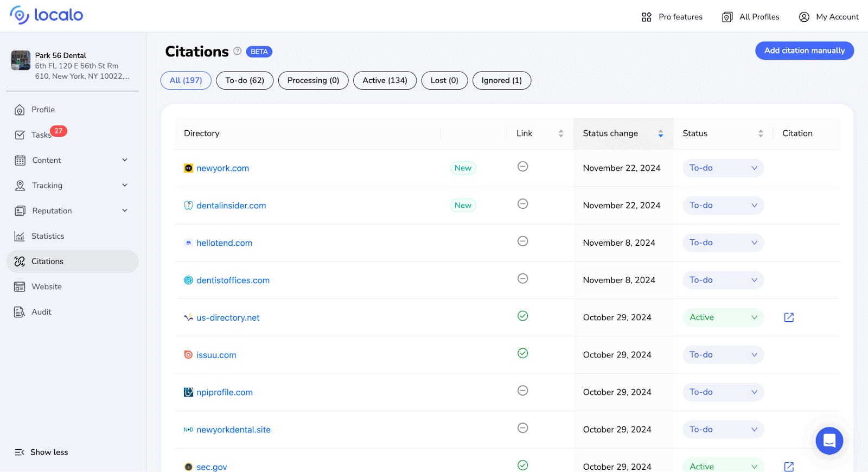Click the help icon next to Citations title

(238, 51)
